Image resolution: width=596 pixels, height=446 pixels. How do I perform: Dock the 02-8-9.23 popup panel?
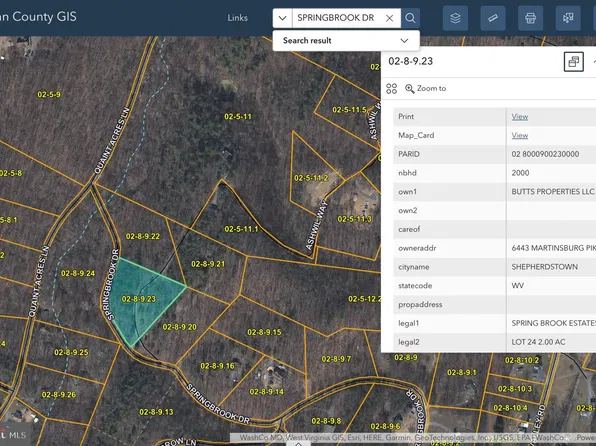pos(574,61)
